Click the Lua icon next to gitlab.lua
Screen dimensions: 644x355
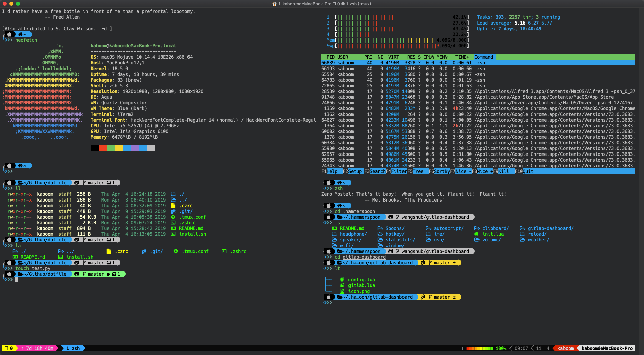point(342,285)
